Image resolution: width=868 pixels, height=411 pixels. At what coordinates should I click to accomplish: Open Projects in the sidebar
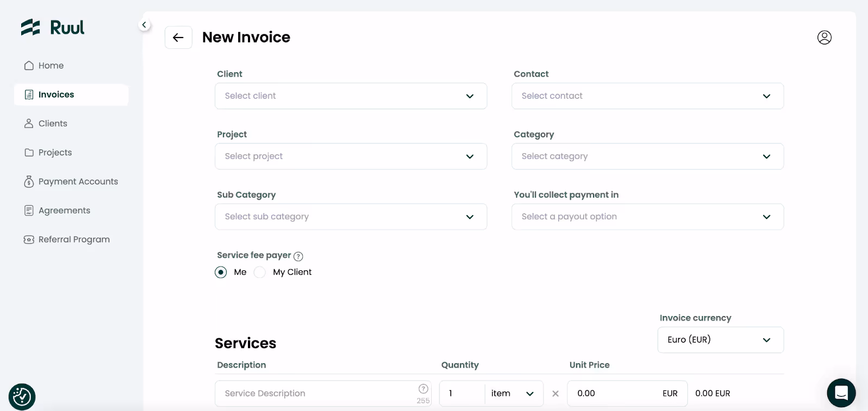coord(71,153)
